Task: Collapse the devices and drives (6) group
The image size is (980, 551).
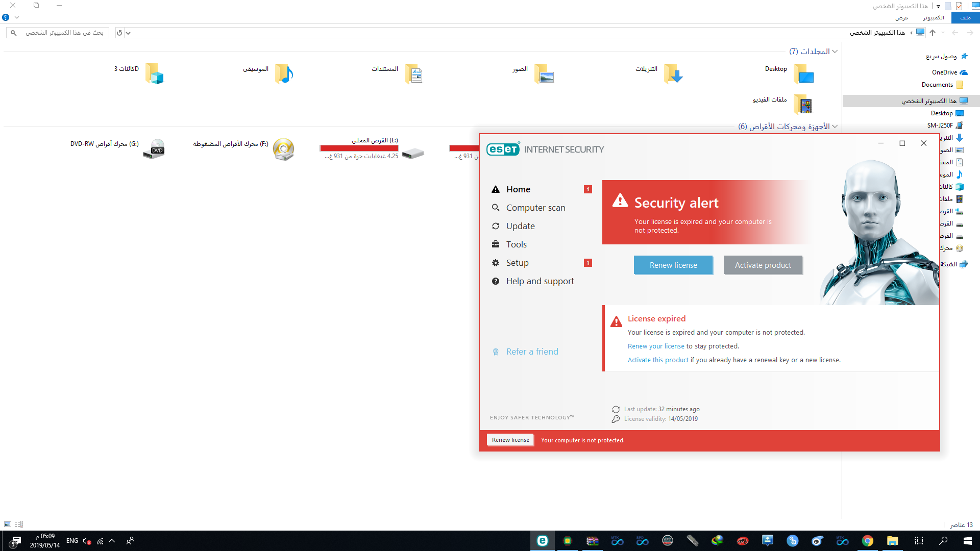Action: (x=835, y=127)
